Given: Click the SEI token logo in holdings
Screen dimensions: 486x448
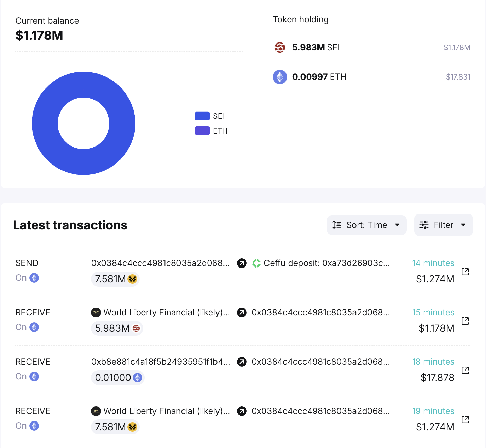Looking at the screenshot, I should coord(280,47).
